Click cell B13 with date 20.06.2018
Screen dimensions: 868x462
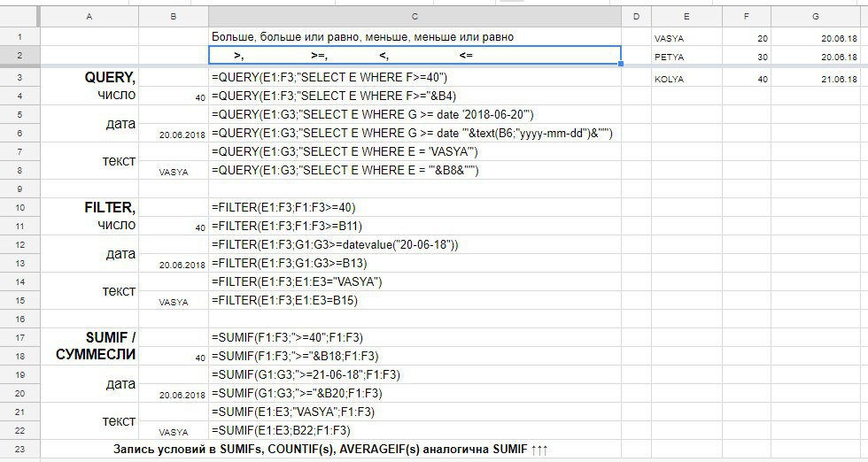point(174,263)
